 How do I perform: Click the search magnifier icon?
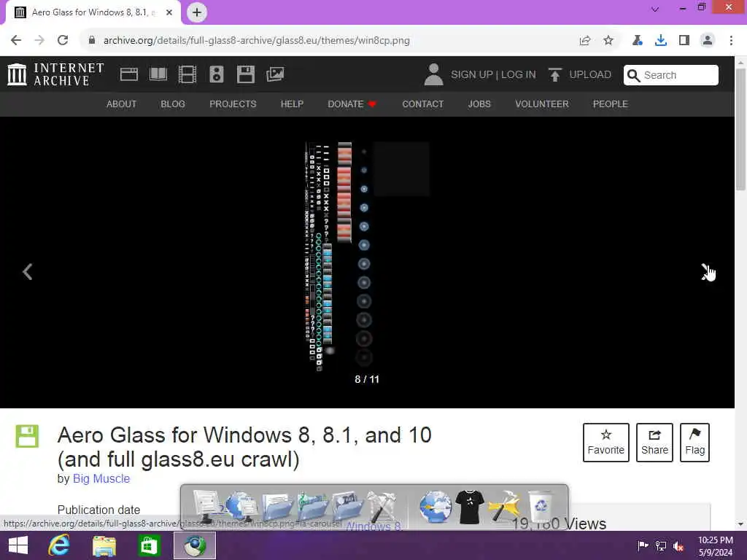click(633, 75)
